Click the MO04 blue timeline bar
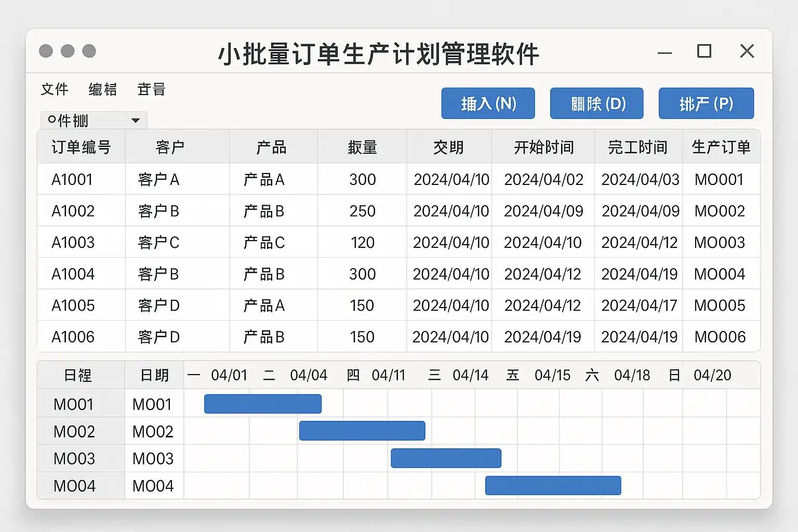Screen dimensions: 798x532 [553, 485]
